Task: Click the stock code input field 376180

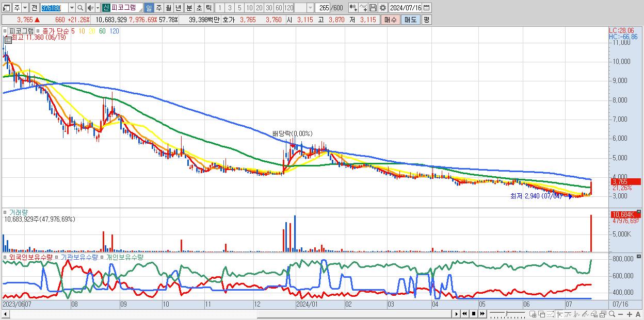Action: (x=55, y=8)
